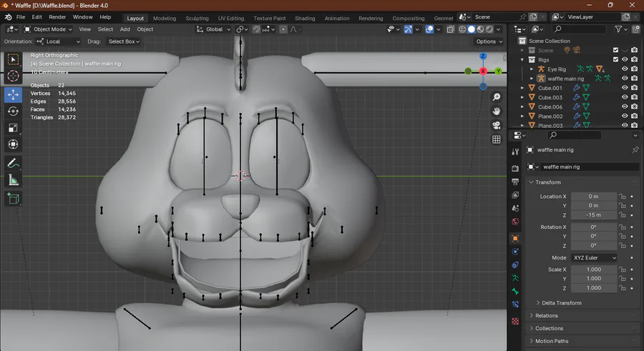Open the XYZ Euler rotation mode dropdown
The width and height of the screenshot is (644, 351).
coord(594,258)
